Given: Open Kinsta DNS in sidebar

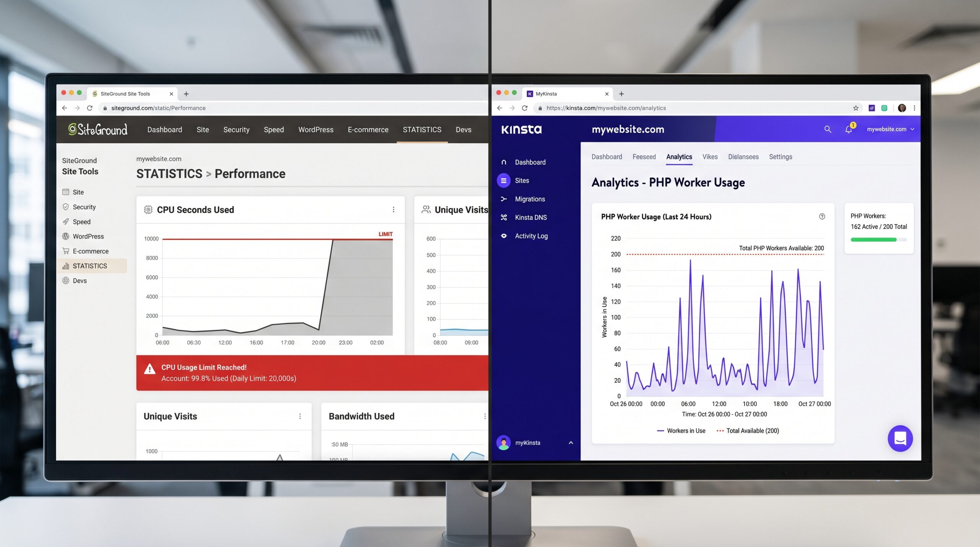Looking at the screenshot, I should (530, 217).
